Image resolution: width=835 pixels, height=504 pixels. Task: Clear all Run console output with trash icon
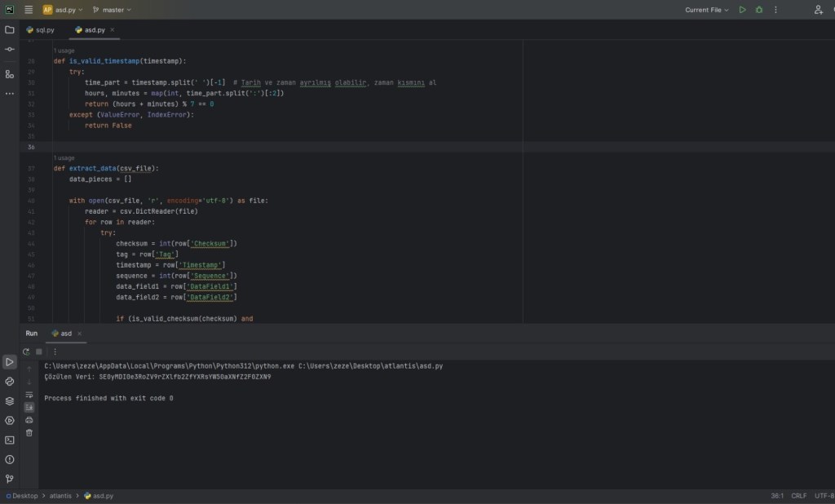(29, 433)
